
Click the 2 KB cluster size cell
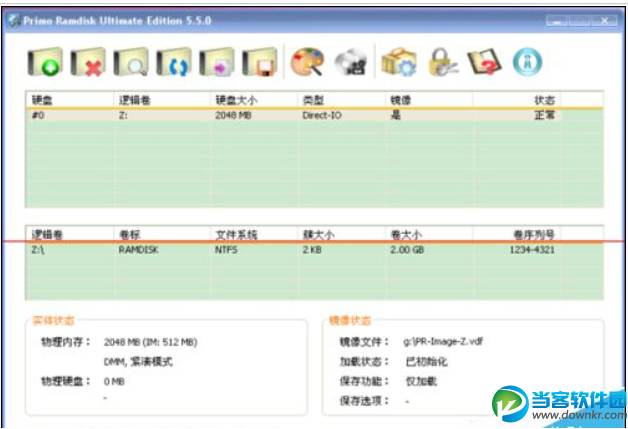[312, 250]
